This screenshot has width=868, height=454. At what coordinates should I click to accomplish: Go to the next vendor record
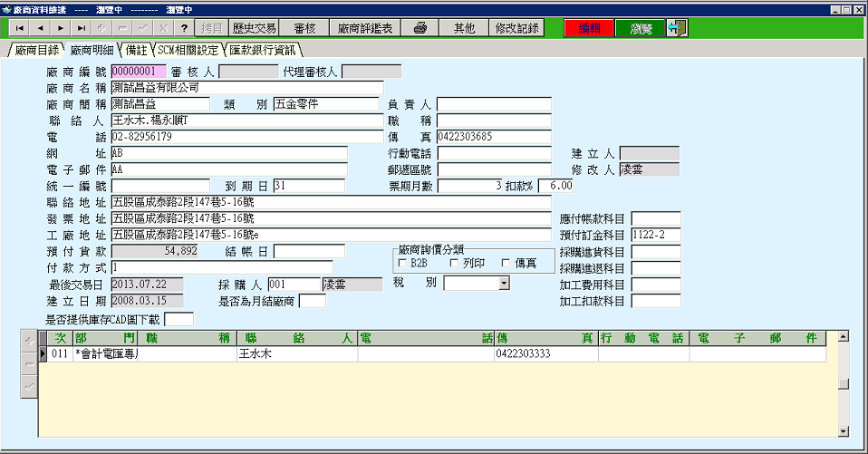pos(62,28)
